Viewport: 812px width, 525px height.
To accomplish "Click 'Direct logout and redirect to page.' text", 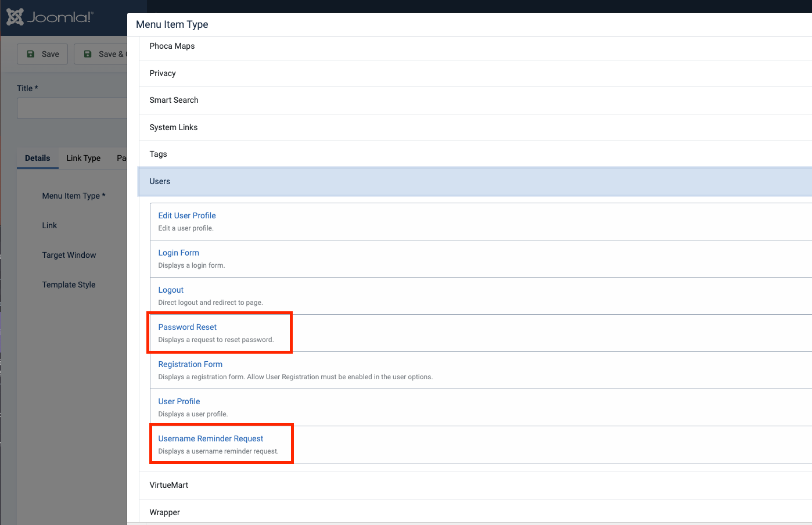I will pos(211,303).
